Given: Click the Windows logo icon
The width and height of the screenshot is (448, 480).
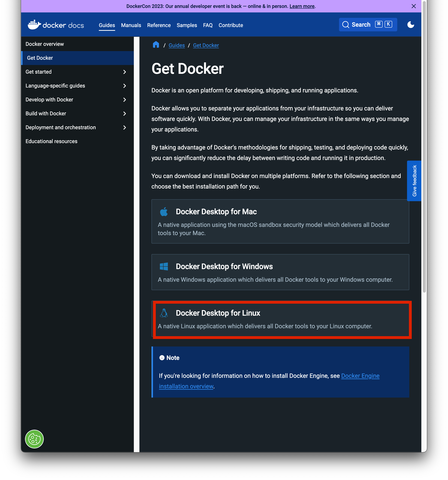Looking at the screenshot, I should (164, 266).
